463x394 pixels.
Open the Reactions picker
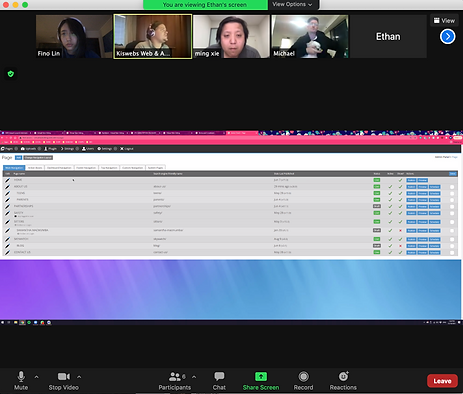[343, 380]
